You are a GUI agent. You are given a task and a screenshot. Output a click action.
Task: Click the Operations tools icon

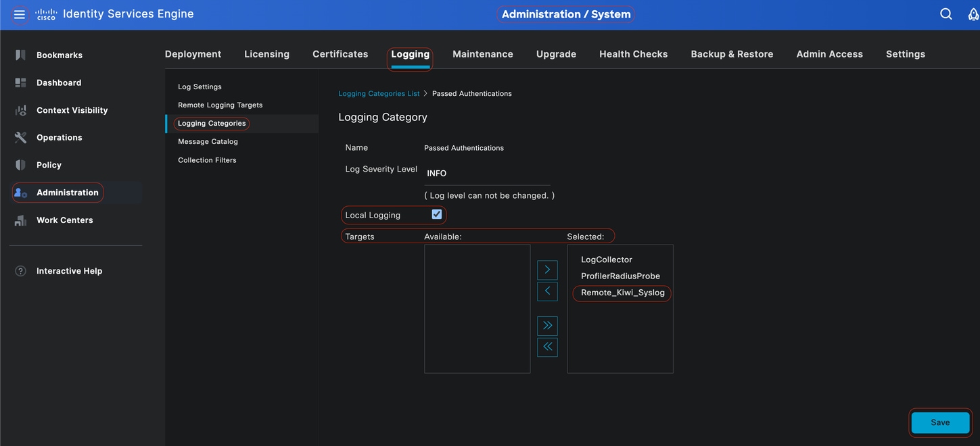point(20,137)
